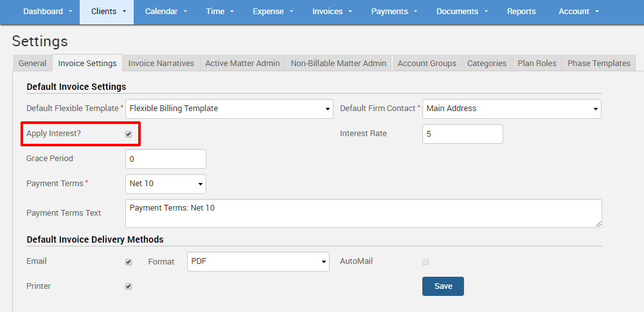This screenshot has width=644, height=312.
Task: Go to the Reports page
Action: click(521, 12)
